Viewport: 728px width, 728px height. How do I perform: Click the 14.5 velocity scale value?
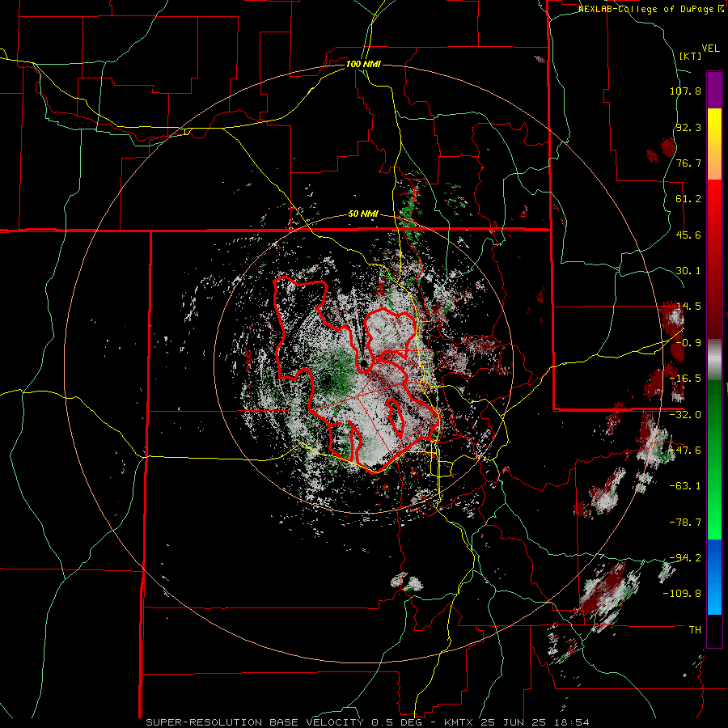click(x=688, y=307)
